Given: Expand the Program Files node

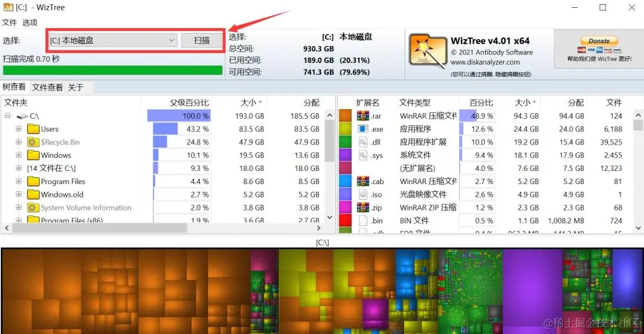Looking at the screenshot, I should pos(19,181).
